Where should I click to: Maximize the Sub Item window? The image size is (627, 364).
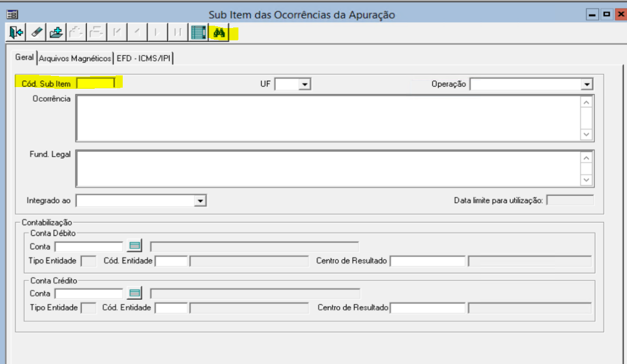click(607, 15)
